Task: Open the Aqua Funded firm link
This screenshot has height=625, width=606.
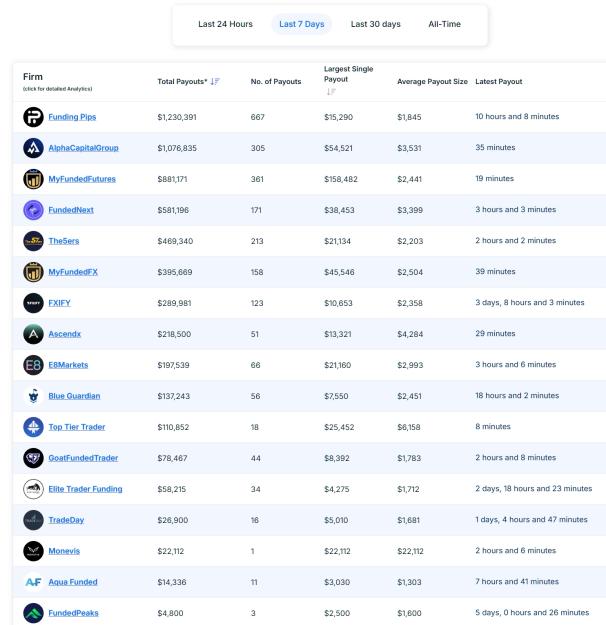Action: point(73,582)
